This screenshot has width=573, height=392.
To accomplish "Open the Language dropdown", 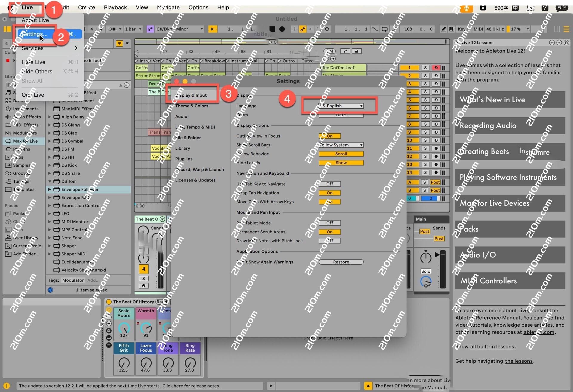I will coord(341,106).
